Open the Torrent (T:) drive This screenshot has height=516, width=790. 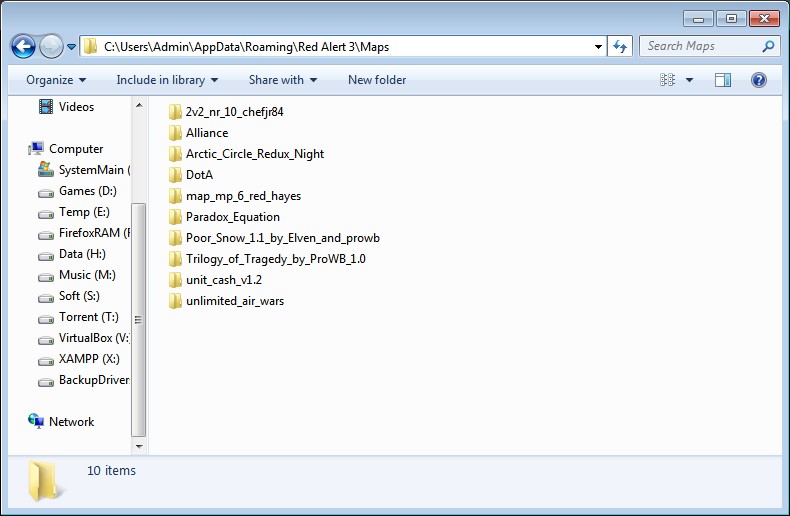(x=89, y=317)
